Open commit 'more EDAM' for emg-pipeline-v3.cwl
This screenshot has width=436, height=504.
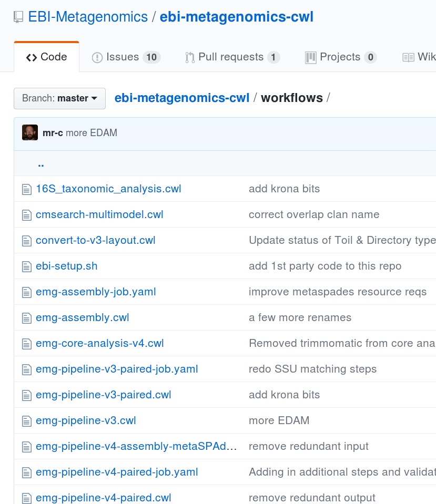(279, 420)
